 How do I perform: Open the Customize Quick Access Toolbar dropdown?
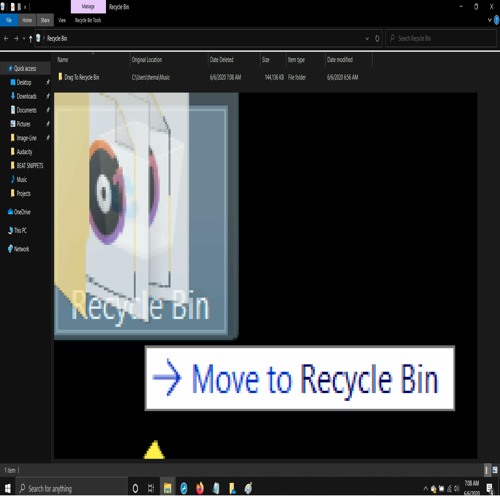[x=25, y=7]
